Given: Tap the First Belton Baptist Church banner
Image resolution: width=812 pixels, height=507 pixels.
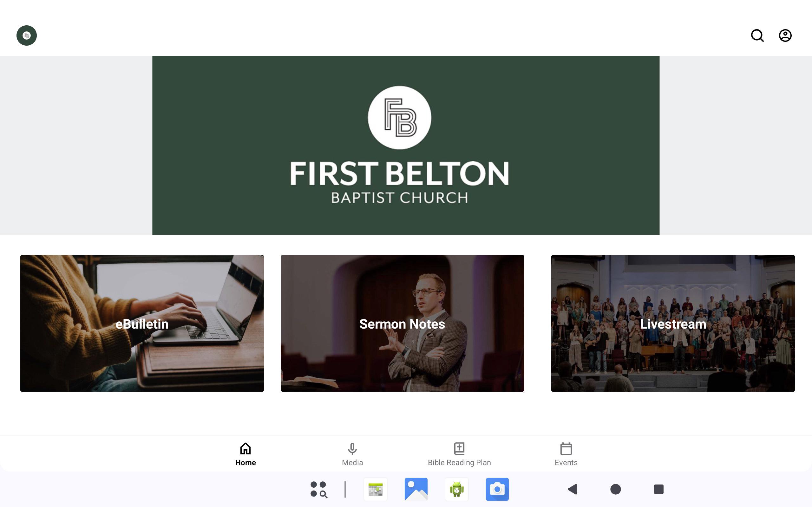Looking at the screenshot, I should (406, 145).
